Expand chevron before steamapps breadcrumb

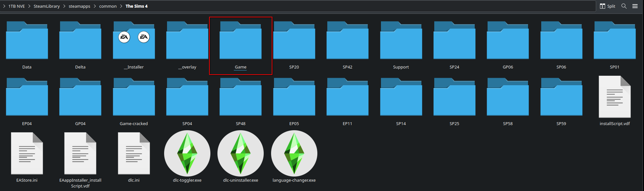click(x=64, y=6)
